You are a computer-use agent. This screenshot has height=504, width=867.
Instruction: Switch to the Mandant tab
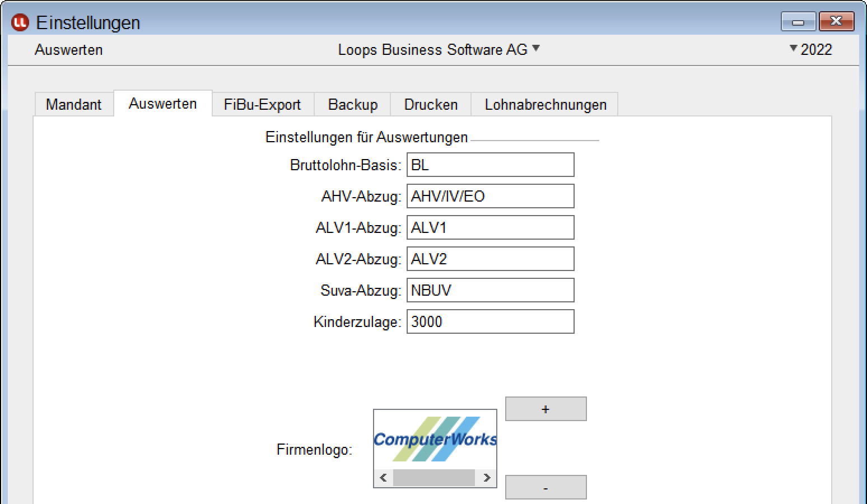pyautogui.click(x=73, y=104)
